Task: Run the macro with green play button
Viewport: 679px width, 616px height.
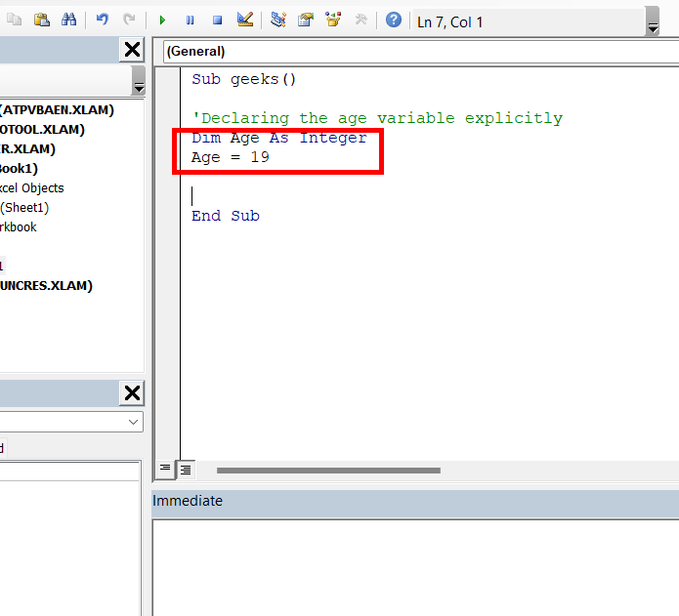Action: [162, 21]
